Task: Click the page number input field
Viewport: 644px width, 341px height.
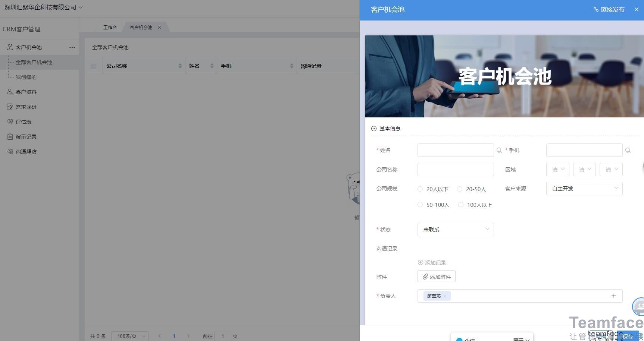Action: pos(223,336)
